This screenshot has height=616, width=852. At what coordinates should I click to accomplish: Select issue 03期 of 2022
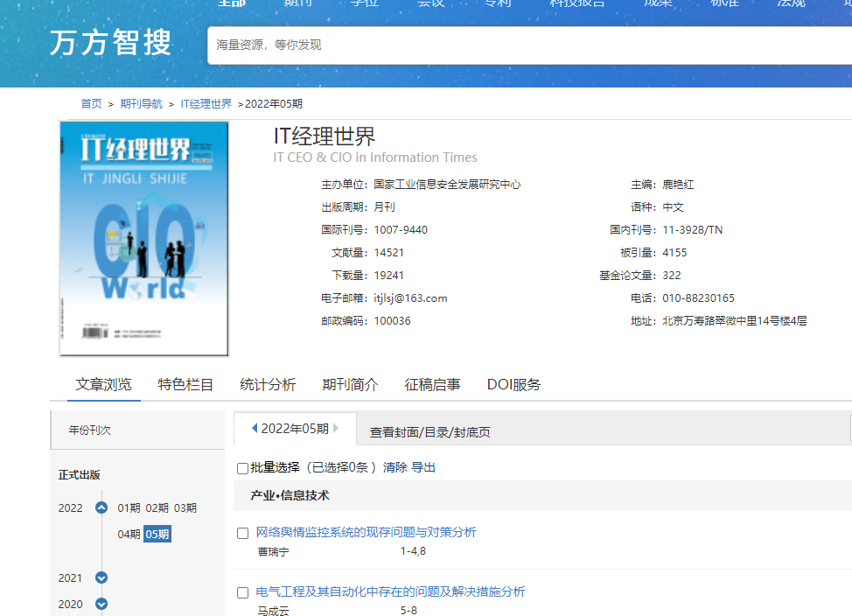click(185, 507)
